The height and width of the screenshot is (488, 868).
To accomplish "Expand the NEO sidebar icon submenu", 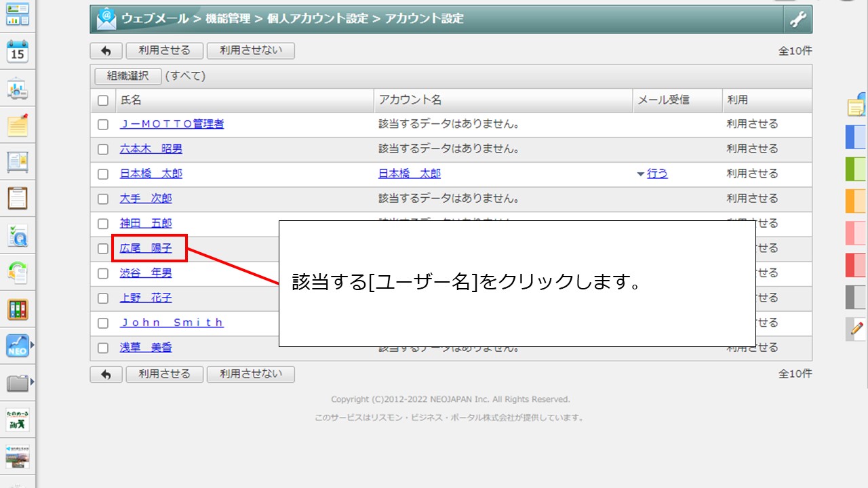I will pyautogui.click(x=32, y=346).
